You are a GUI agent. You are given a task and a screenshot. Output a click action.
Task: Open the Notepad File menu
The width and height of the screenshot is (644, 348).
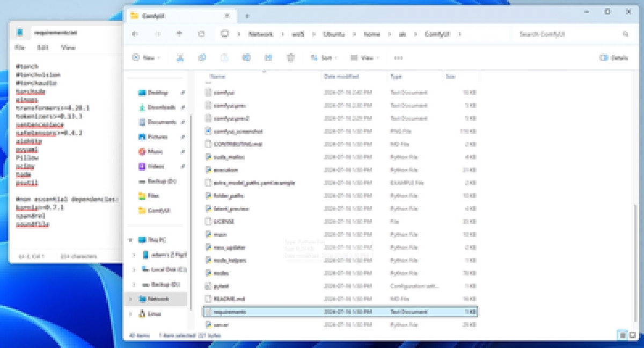[x=20, y=48]
